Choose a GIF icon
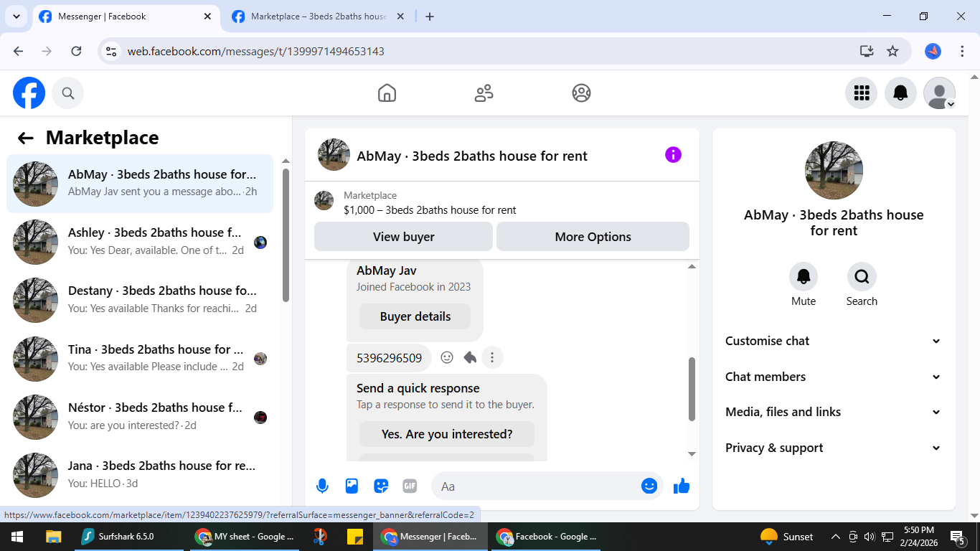Viewport: 980px width, 551px height. [410, 486]
